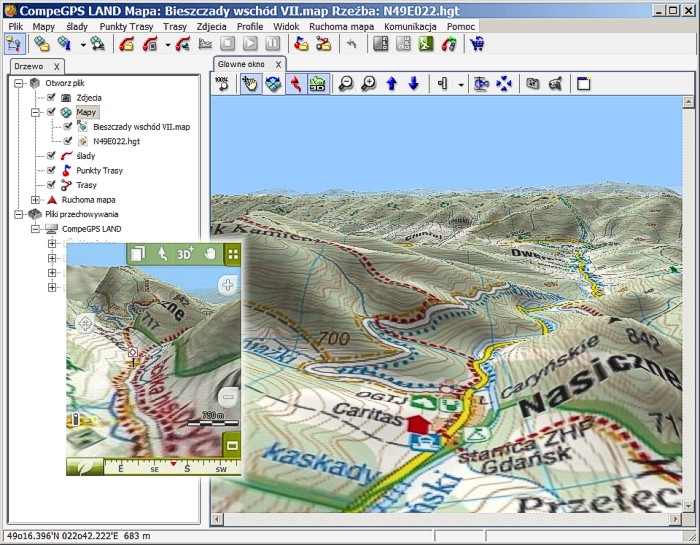700x545 pixels.
Task: Collapse the Pliki przechowywania tree node
Action: point(18,214)
